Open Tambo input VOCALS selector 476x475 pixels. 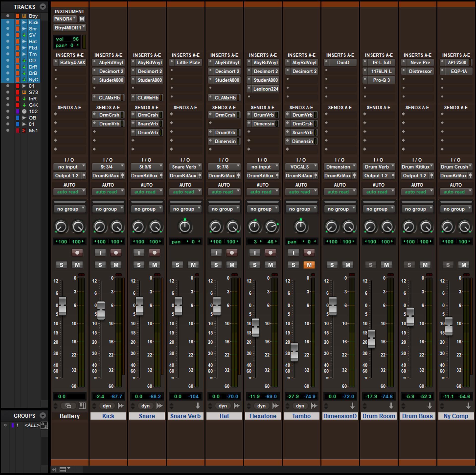(301, 167)
